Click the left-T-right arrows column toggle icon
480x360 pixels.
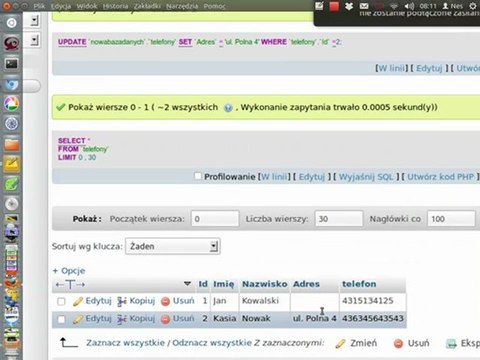70,284
